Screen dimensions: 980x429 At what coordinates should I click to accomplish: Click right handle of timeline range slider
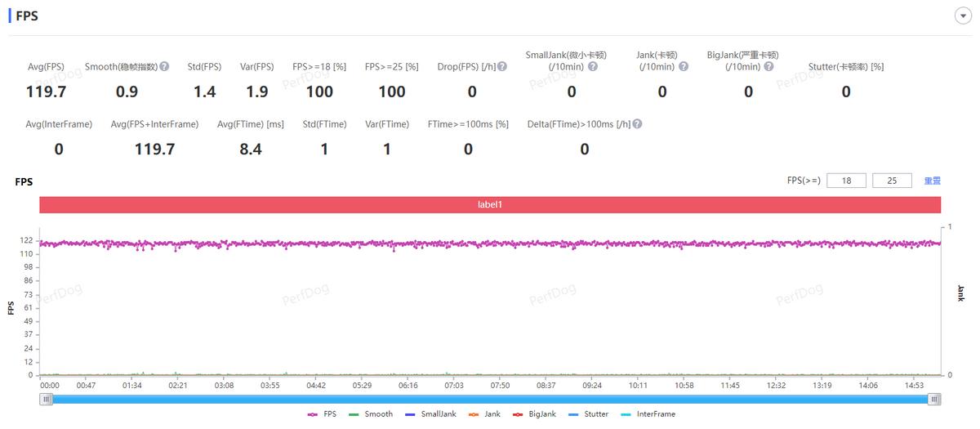934,399
